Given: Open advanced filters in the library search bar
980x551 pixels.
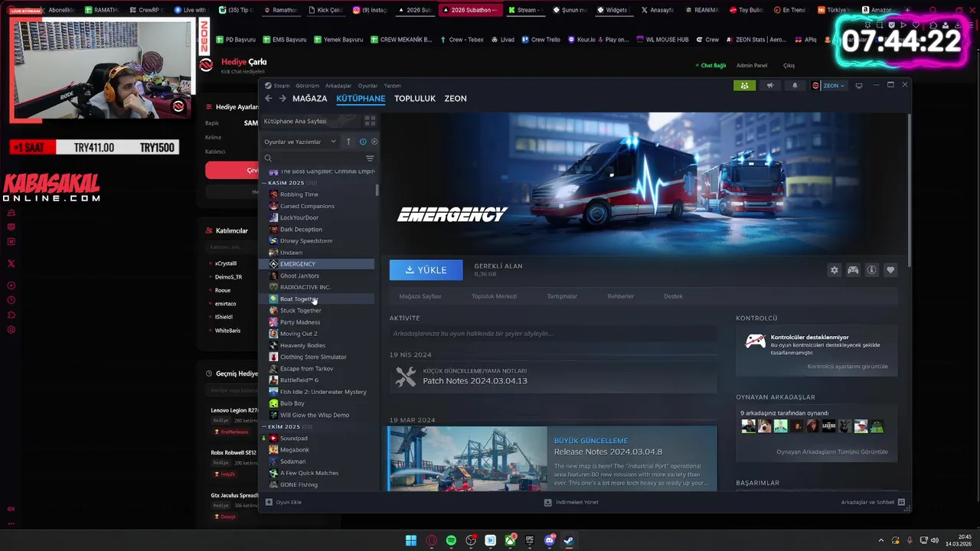Looking at the screenshot, I should (370, 158).
